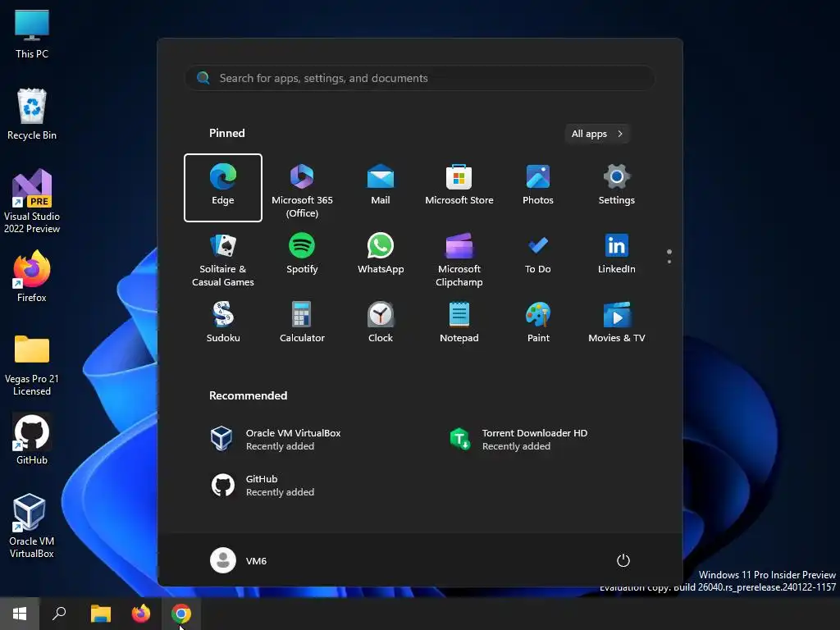Select This PC desktop icon
This screenshot has height=630, width=840.
point(32,34)
